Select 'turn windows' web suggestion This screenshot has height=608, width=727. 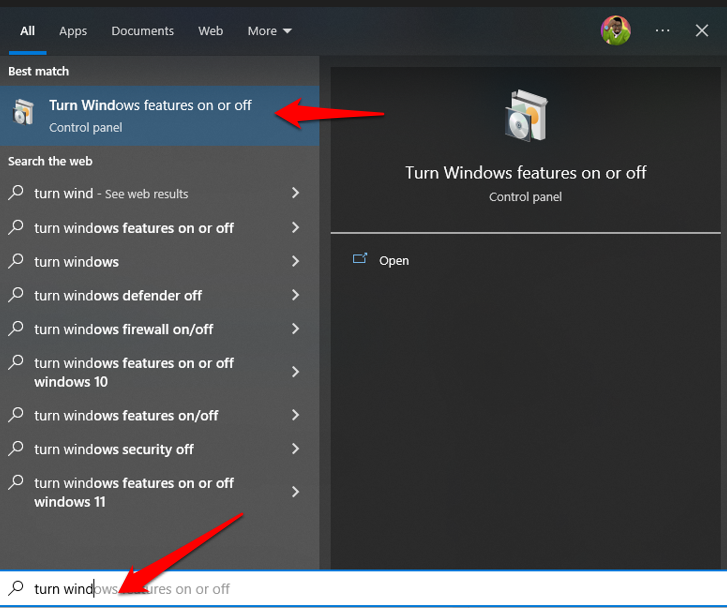(159, 262)
